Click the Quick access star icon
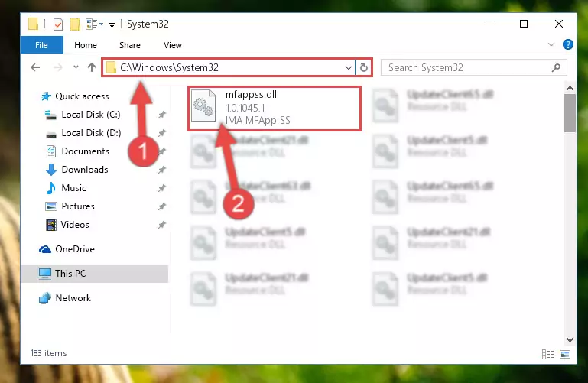Image resolution: width=588 pixels, height=383 pixels. (x=46, y=96)
